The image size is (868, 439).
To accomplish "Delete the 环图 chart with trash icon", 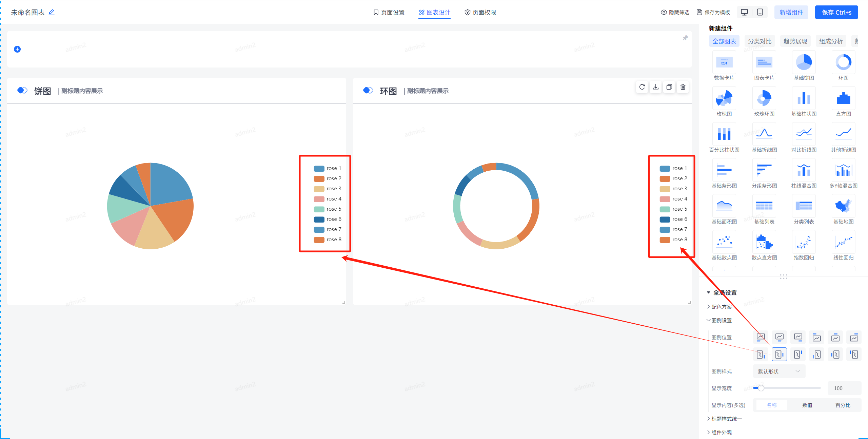I will pyautogui.click(x=683, y=87).
